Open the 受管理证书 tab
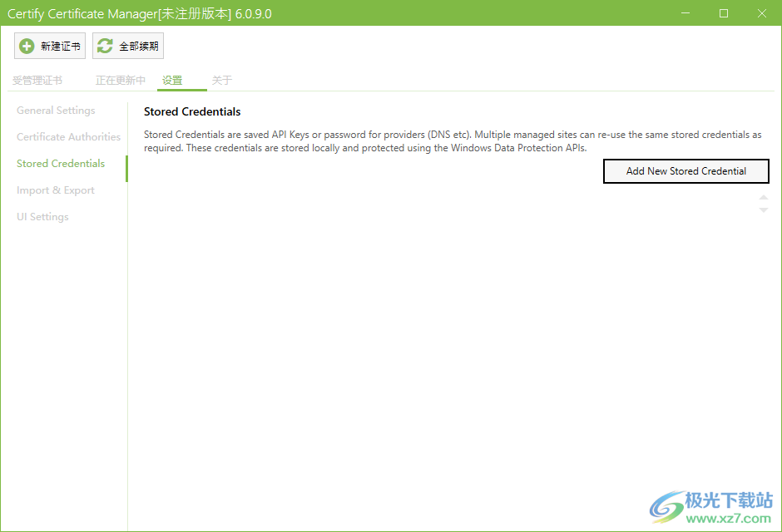This screenshot has width=782, height=532. (37, 80)
